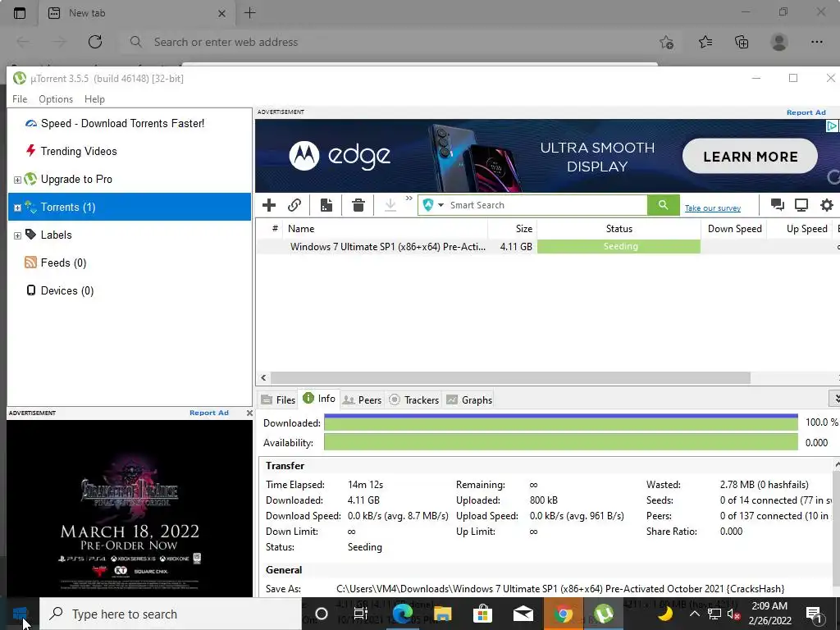
Task: Open Microsoft Edge from taskbar
Action: tap(402, 614)
